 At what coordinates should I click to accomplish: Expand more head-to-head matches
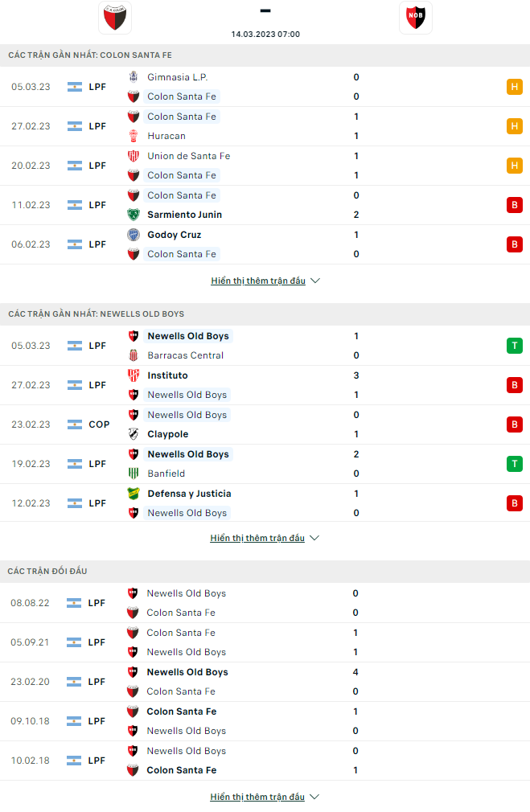point(265,797)
